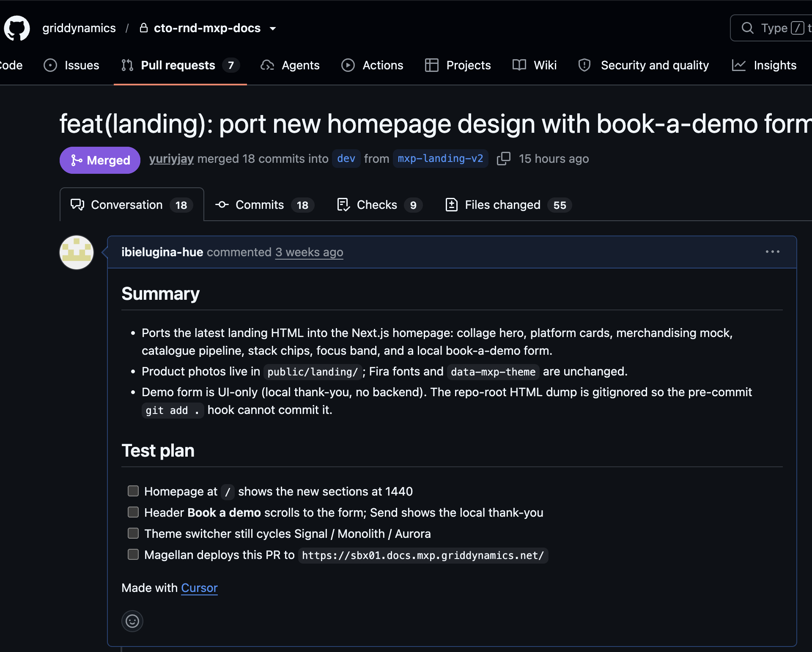Switch to the Files changed tab
The height and width of the screenshot is (652, 812).
click(x=508, y=205)
